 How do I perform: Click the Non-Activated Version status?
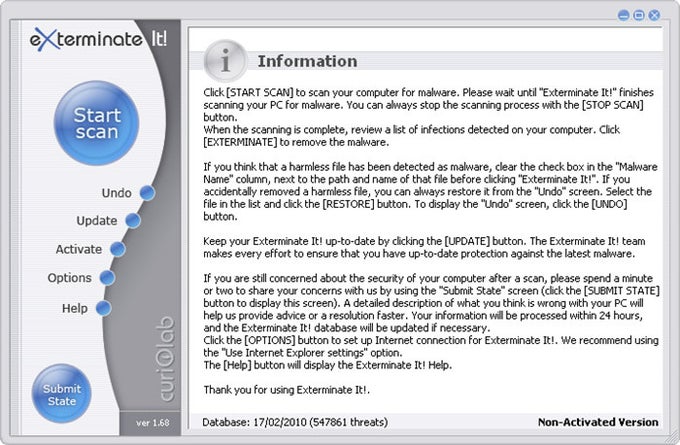click(598, 422)
